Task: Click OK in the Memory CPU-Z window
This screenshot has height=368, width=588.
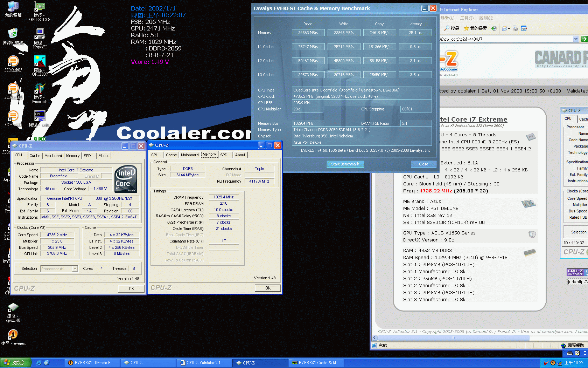Action: pyautogui.click(x=268, y=288)
